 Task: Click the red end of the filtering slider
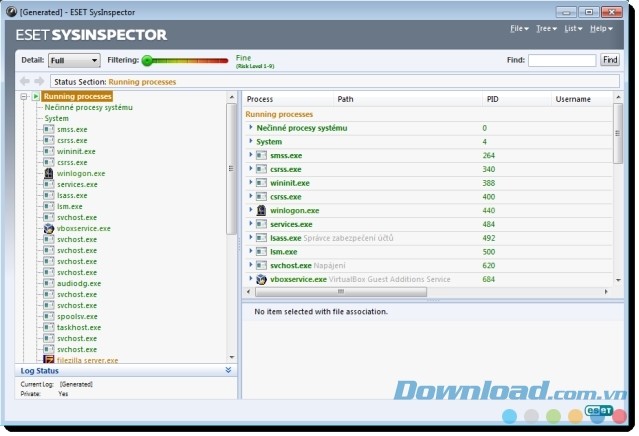(223, 61)
